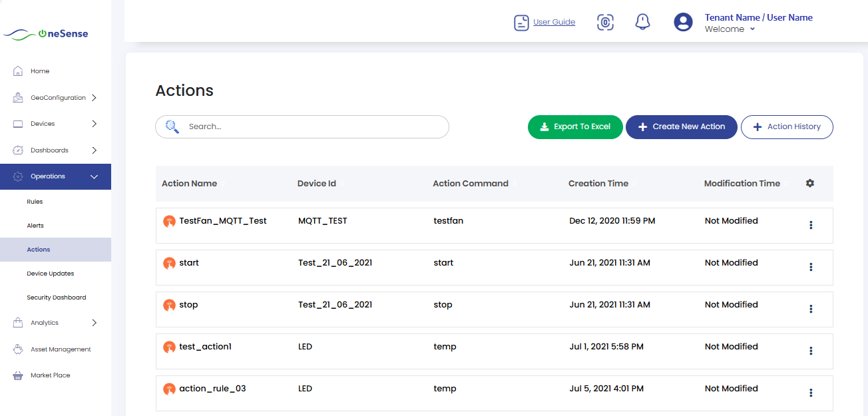The image size is (868, 416).
Task: Open three-dot menu for TestFan_MQTT_Test row
Action: 811,225
